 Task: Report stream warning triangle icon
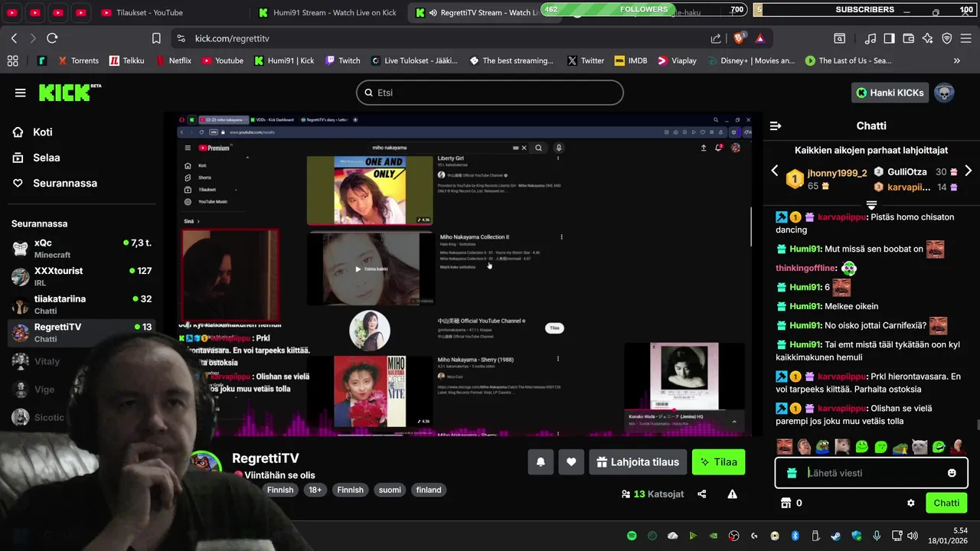(x=732, y=494)
